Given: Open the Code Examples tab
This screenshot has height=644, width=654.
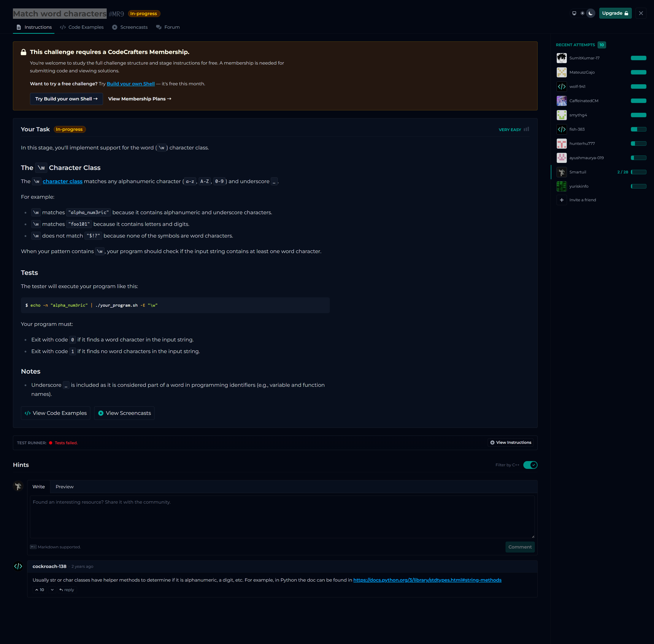Looking at the screenshot, I should click(x=82, y=27).
